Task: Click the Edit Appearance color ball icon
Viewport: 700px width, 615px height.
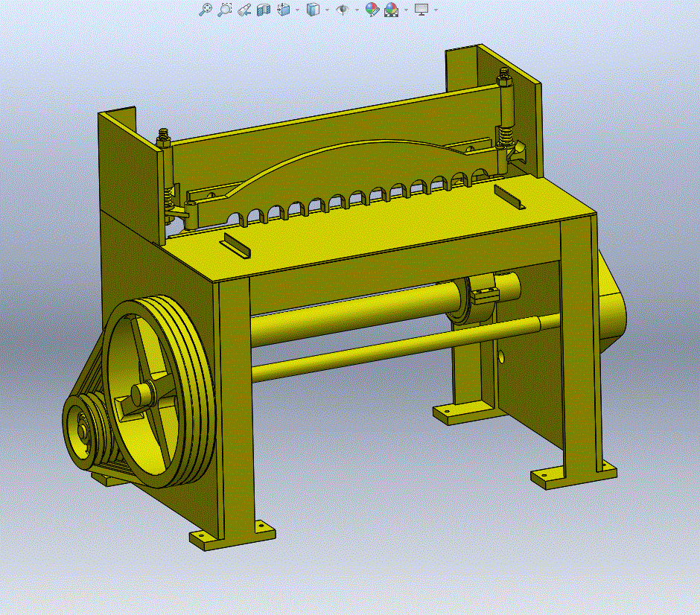Action: point(372,10)
